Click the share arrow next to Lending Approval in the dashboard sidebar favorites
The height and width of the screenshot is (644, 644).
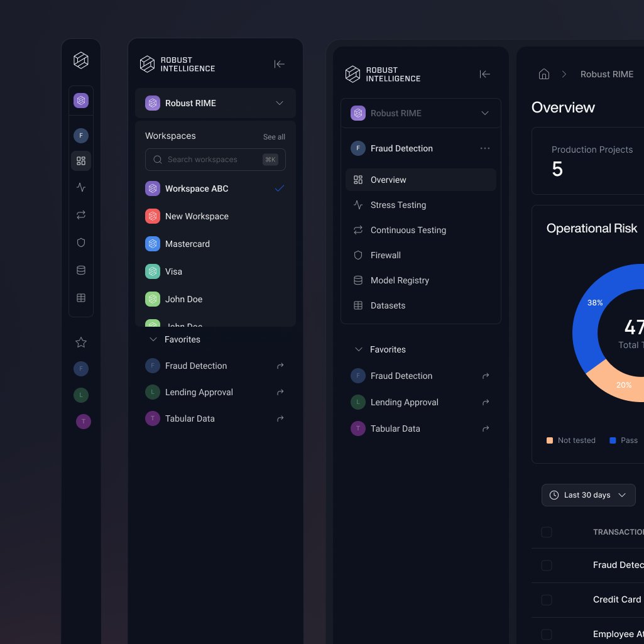pyautogui.click(x=486, y=402)
